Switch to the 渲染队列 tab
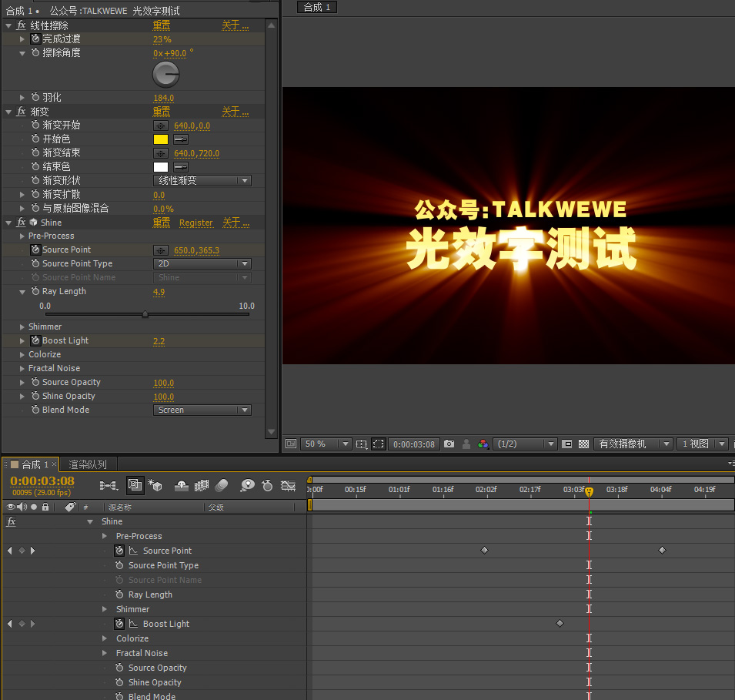 tap(88, 464)
